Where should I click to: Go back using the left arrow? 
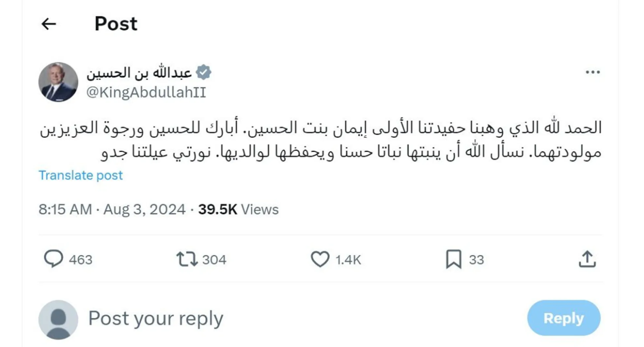[x=48, y=24]
